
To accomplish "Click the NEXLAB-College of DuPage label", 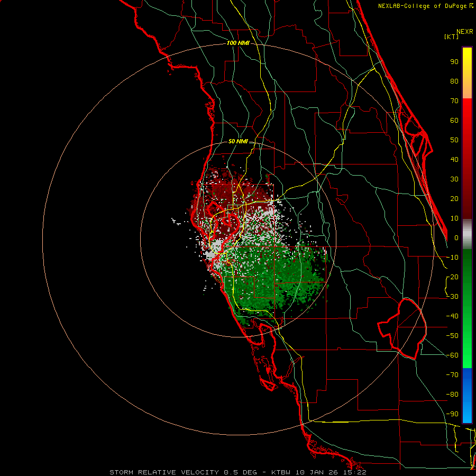I will (425, 6).
